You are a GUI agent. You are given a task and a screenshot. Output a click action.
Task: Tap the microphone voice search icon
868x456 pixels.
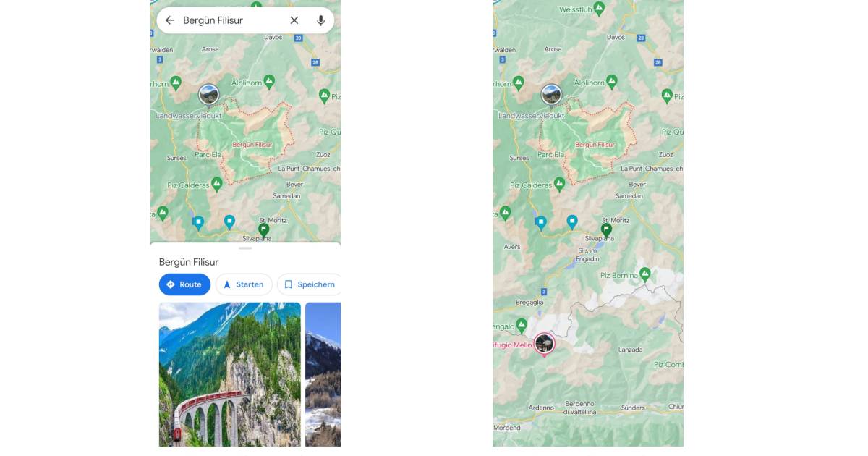(320, 20)
